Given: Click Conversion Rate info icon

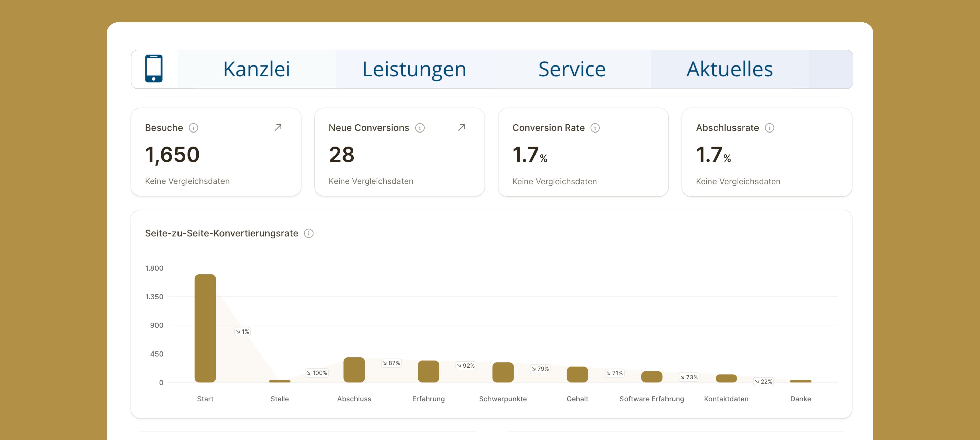Looking at the screenshot, I should click(595, 128).
